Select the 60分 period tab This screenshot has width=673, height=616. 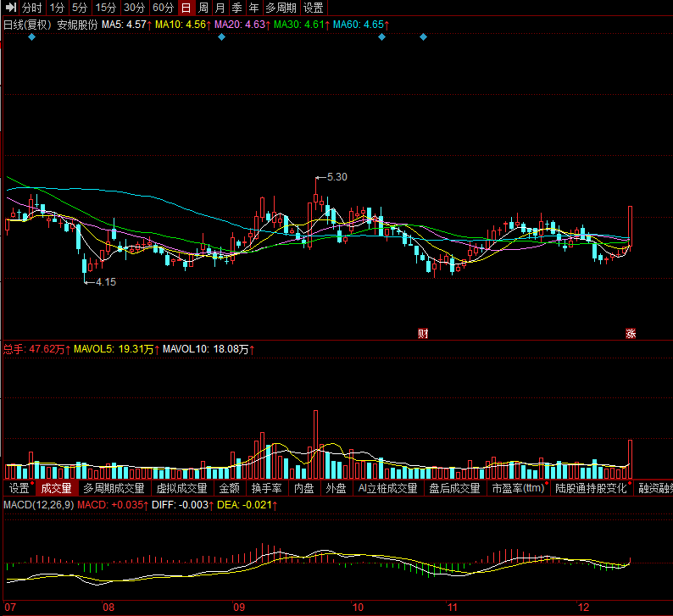pyautogui.click(x=163, y=8)
